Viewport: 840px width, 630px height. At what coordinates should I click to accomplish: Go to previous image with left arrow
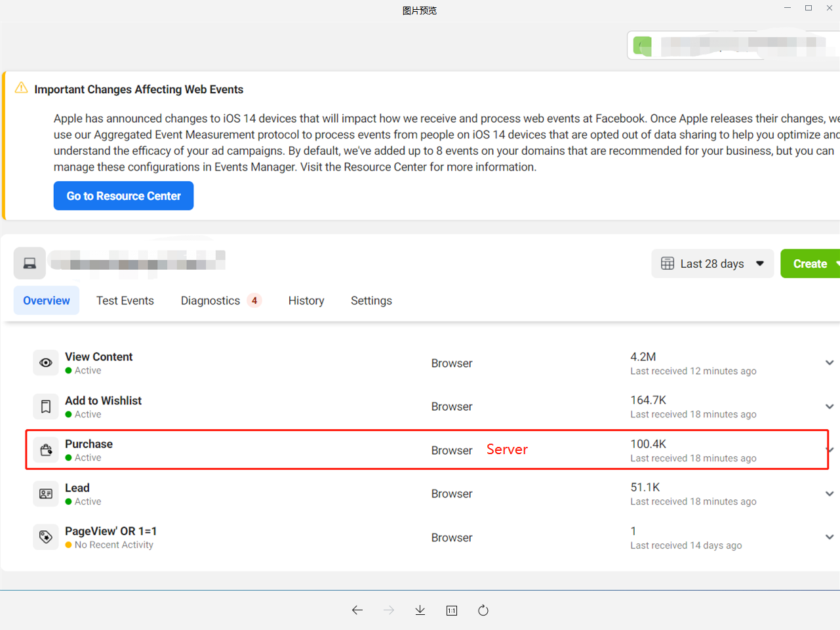357,610
